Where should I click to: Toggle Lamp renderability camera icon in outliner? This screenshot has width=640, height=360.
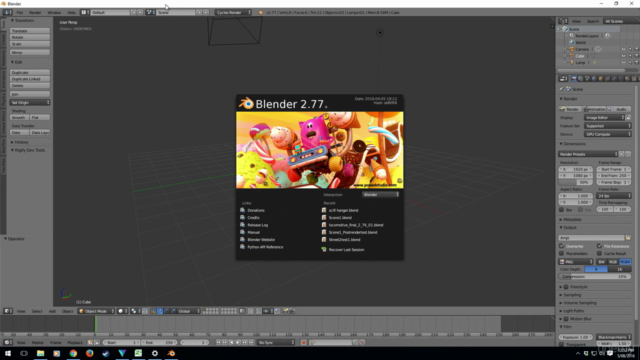[636, 62]
